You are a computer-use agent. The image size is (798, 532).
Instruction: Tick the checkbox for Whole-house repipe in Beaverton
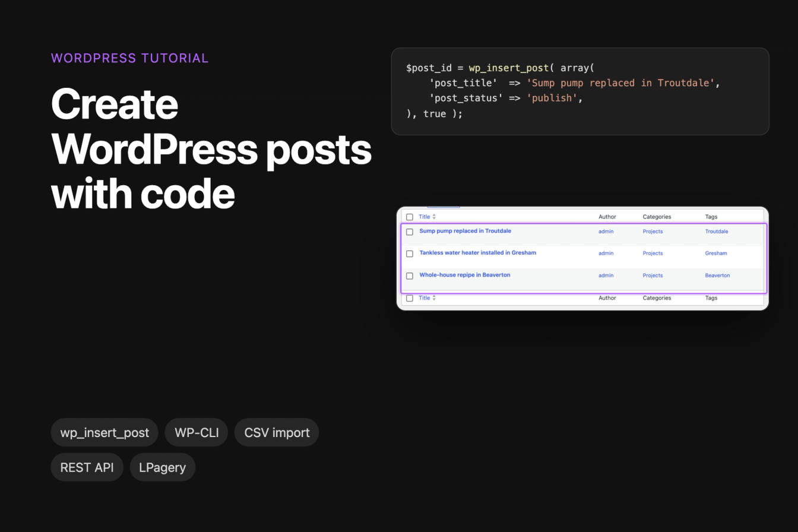pyautogui.click(x=410, y=276)
